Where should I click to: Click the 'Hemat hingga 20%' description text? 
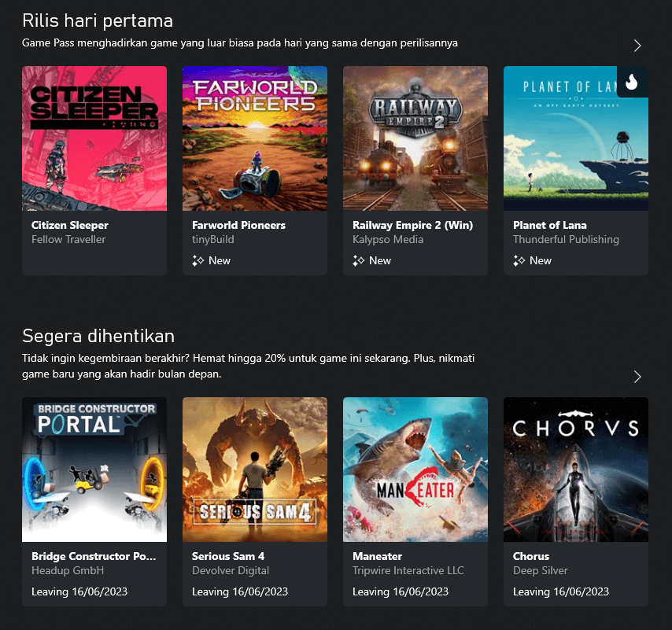click(x=248, y=366)
